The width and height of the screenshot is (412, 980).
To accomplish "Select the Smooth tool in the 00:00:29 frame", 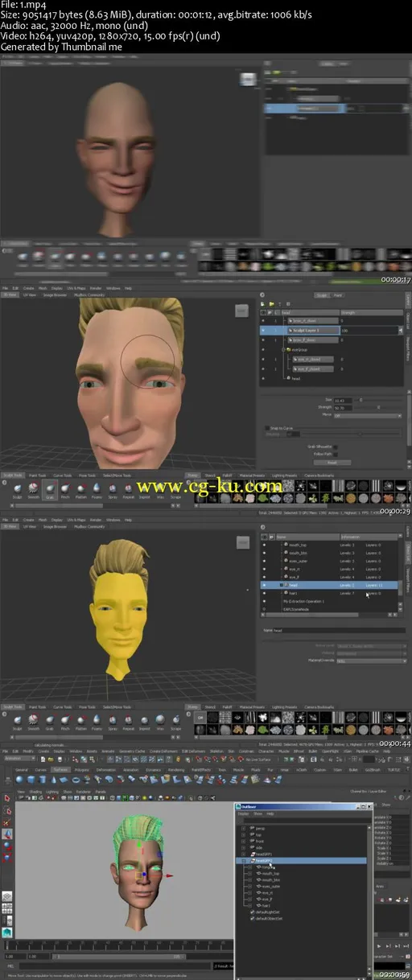I will point(33,488).
